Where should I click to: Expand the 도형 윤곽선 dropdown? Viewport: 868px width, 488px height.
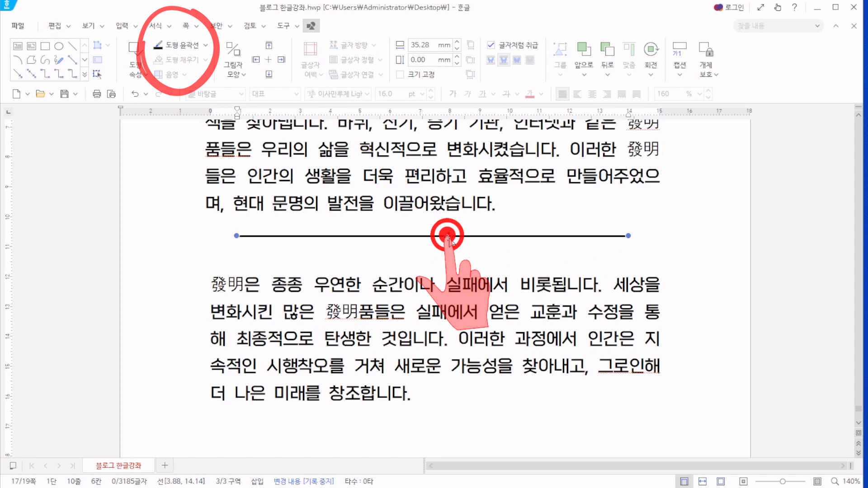coord(206,45)
